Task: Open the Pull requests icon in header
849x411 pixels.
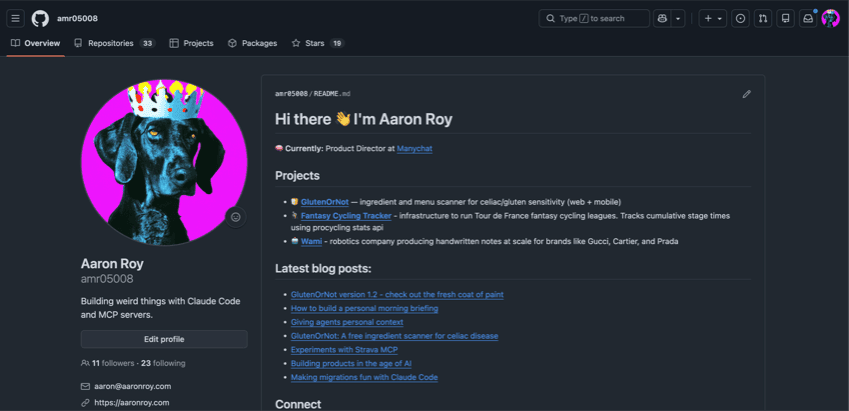Action: (763, 18)
